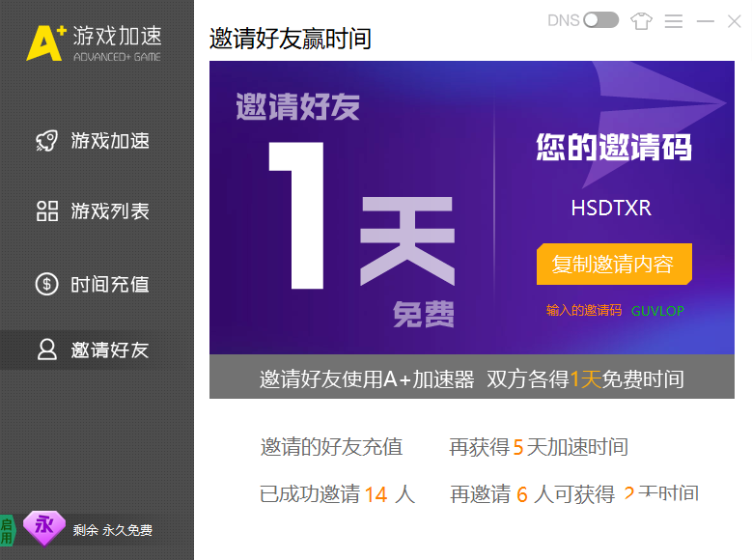Click the 您的邀请码 heading

[x=614, y=148]
